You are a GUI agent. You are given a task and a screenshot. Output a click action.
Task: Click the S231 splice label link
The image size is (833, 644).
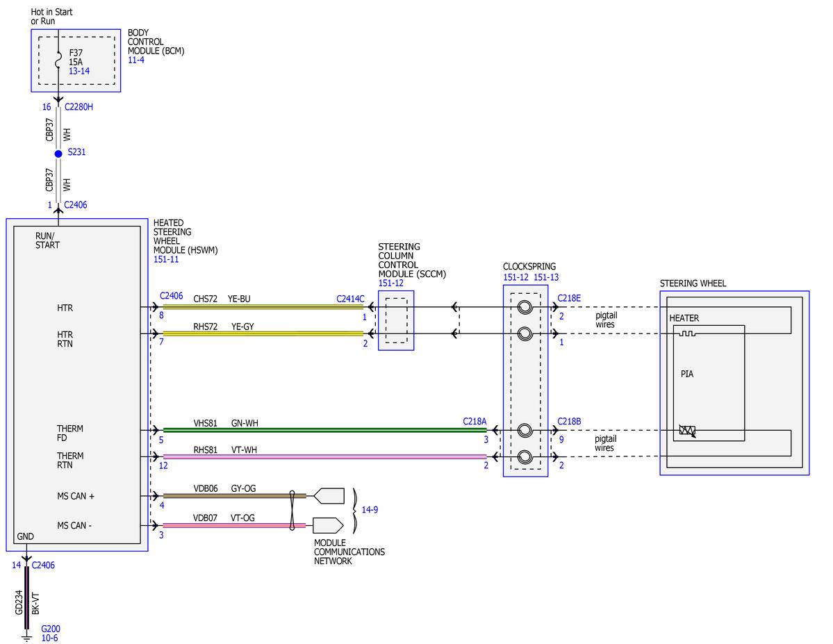[x=76, y=152]
